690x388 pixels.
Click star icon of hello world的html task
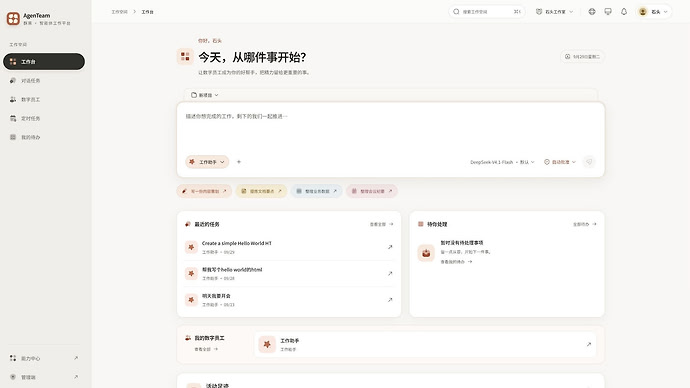[x=191, y=274]
